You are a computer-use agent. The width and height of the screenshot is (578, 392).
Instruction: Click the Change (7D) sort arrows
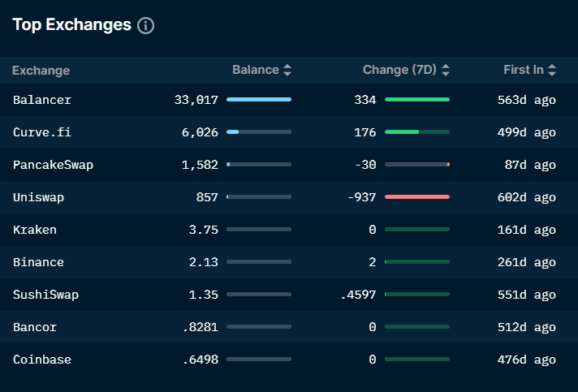446,71
